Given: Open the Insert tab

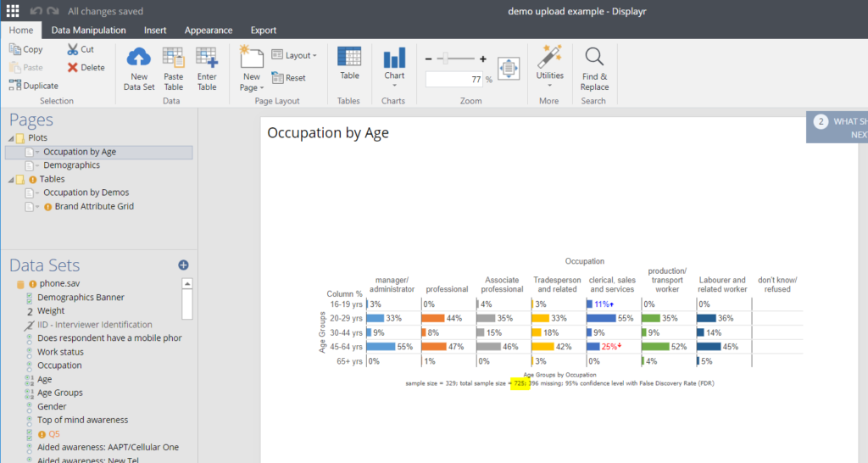Looking at the screenshot, I should click(155, 30).
